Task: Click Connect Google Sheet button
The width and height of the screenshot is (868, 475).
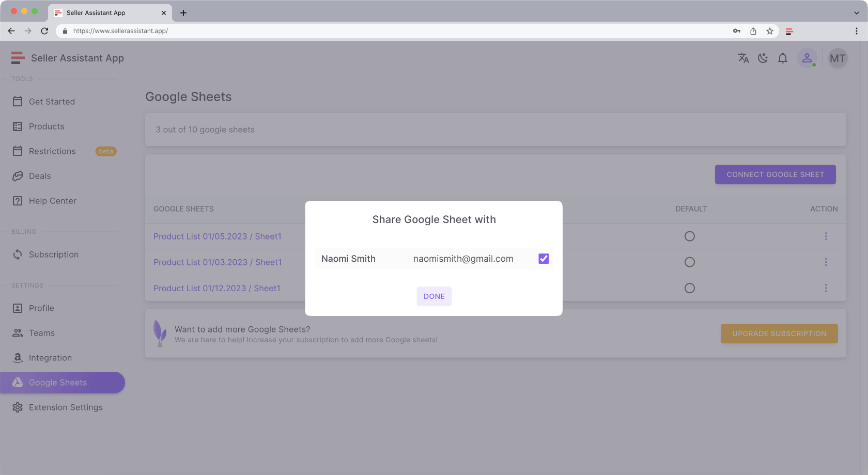Action: (x=775, y=175)
